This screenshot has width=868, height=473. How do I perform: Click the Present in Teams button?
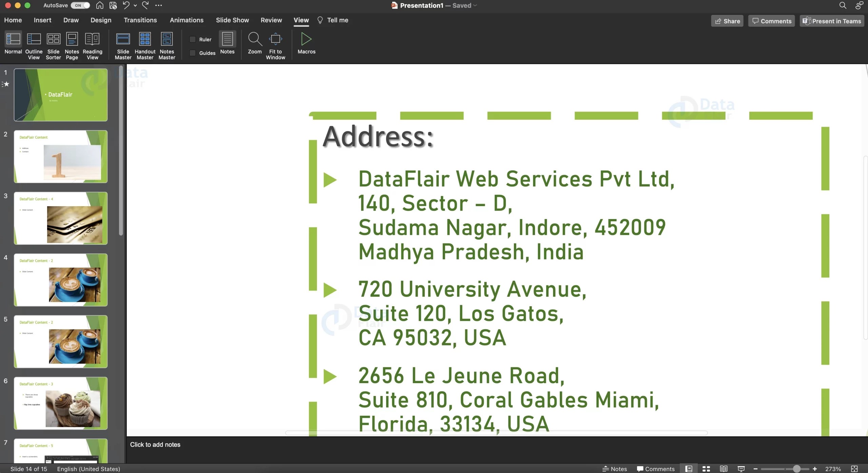click(831, 21)
